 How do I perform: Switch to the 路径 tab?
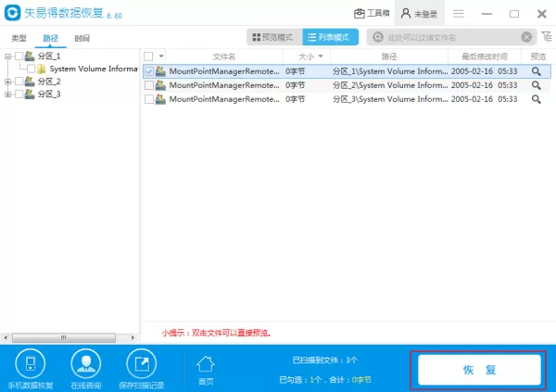50,38
